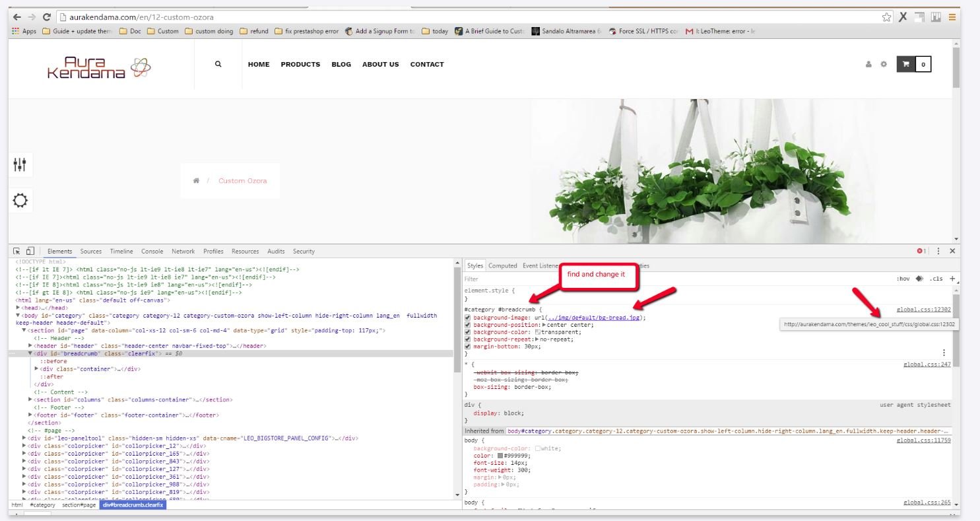Screen dimensions: 980x521
Task: Click the settings gear icon in the site header
Action: (x=884, y=65)
